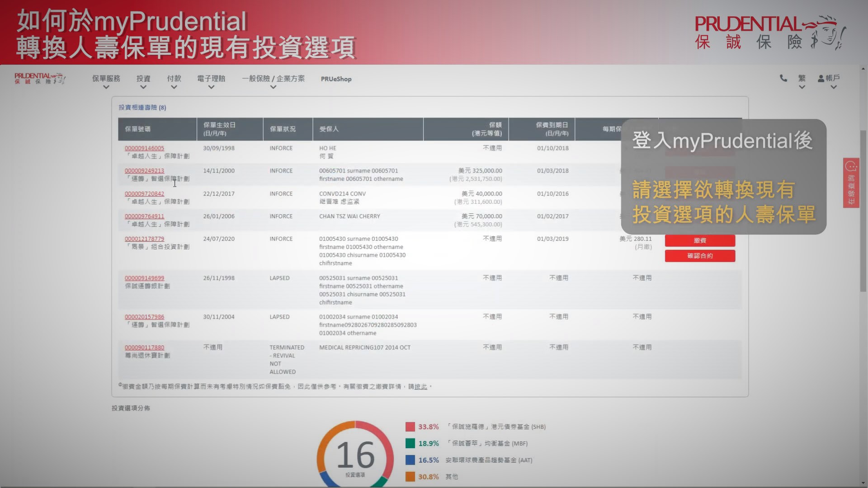
Task: Click the blue AAT 16.5% legend swatch
Action: pos(410,460)
